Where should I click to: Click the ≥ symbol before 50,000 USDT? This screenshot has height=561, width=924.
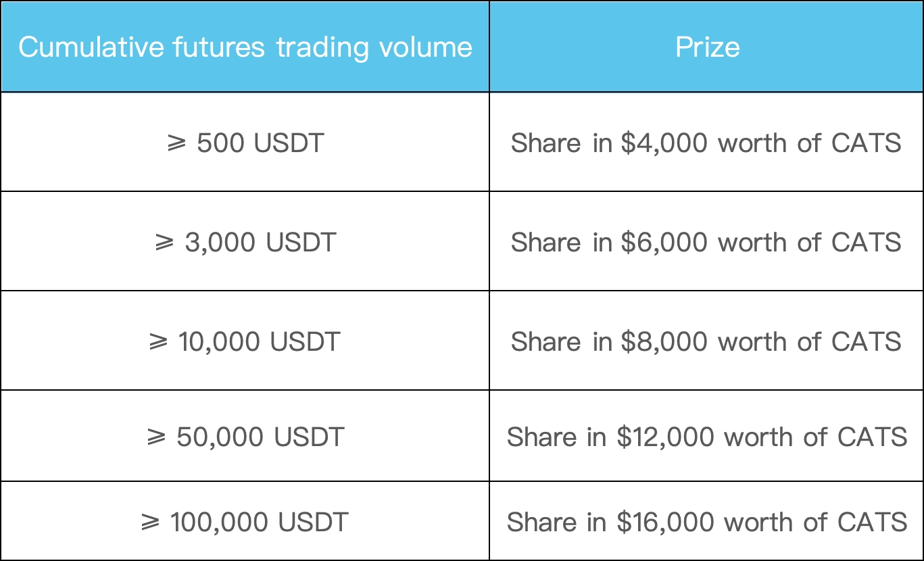[156, 438]
